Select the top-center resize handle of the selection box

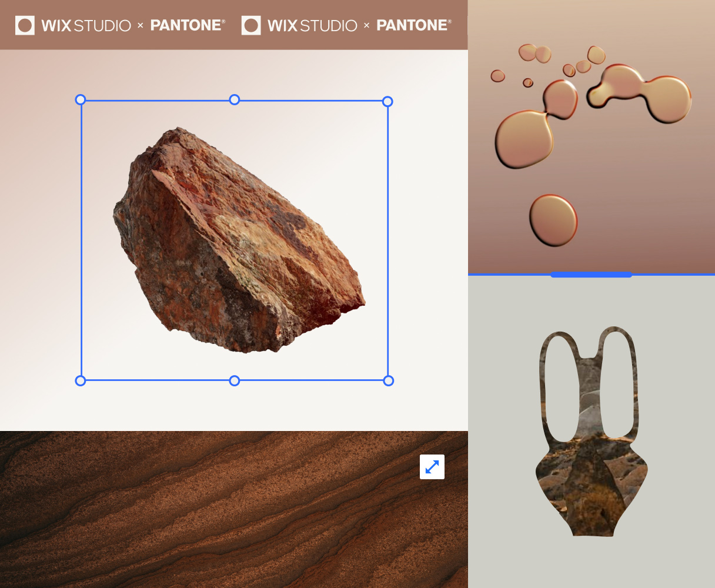234,100
